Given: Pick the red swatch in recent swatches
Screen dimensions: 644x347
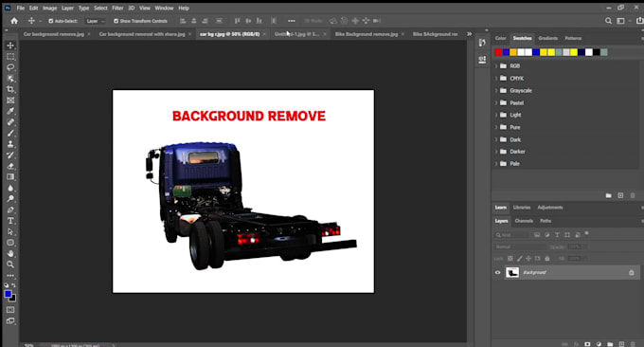Looking at the screenshot, I should tap(498, 52).
